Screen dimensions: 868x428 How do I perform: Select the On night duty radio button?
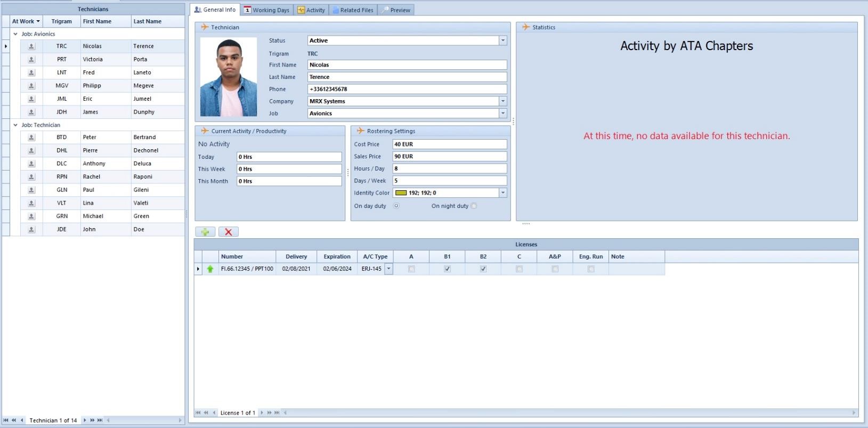coord(474,206)
